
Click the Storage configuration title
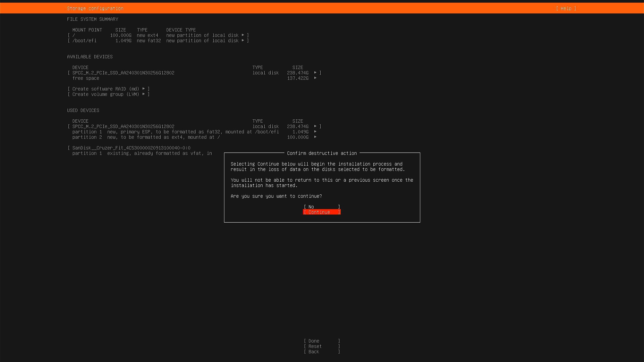[x=95, y=8]
